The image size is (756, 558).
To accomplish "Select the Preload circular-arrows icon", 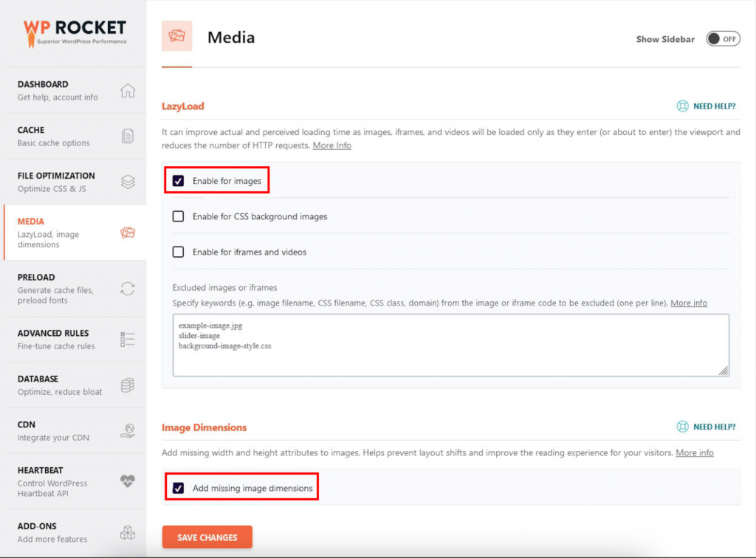I will tap(127, 289).
